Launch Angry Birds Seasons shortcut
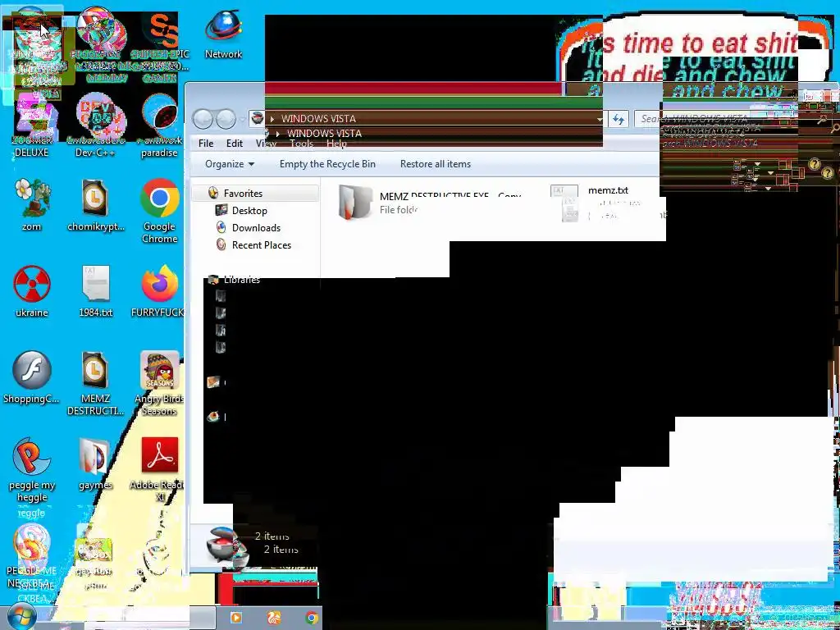 pyautogui.click(x=159, y=382)
